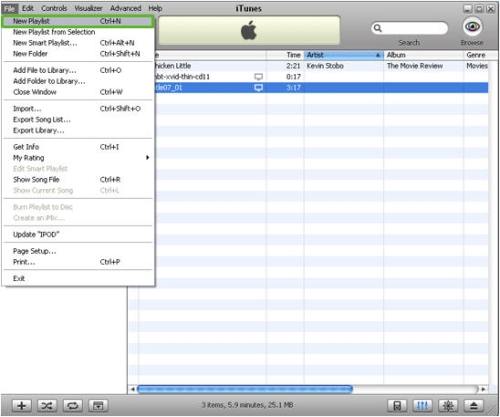Viewport: 500px width, 417px height.
Task: Show or hide artwork viewer button
Action: coord(98,406)
